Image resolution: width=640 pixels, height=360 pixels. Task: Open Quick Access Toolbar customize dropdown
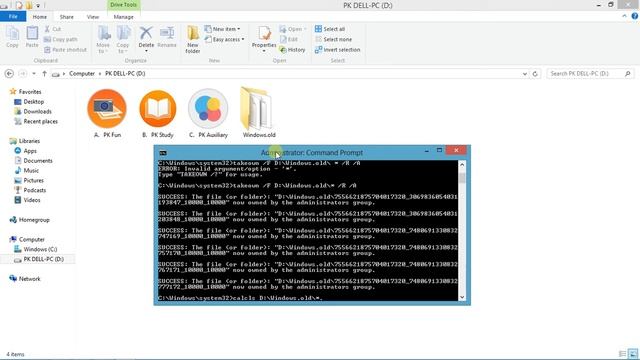38,5
